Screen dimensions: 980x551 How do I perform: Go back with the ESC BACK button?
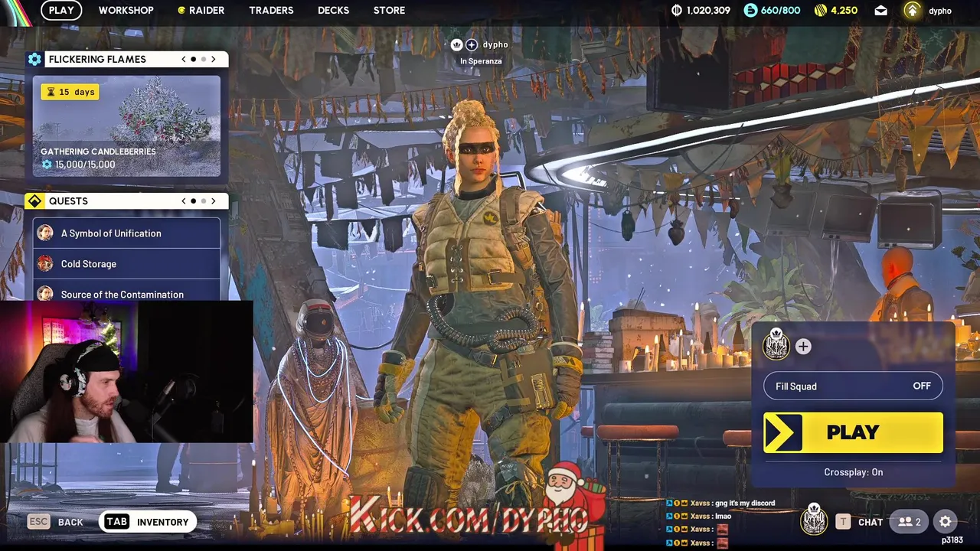click(55, 522)
